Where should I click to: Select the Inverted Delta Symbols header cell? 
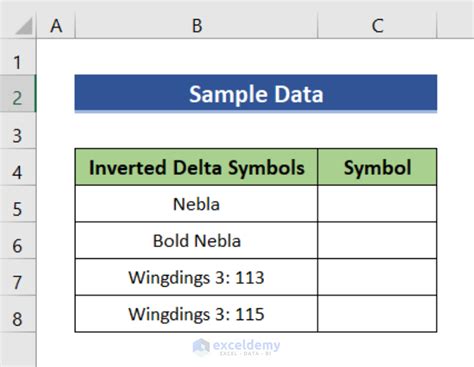tap(197, 167)
